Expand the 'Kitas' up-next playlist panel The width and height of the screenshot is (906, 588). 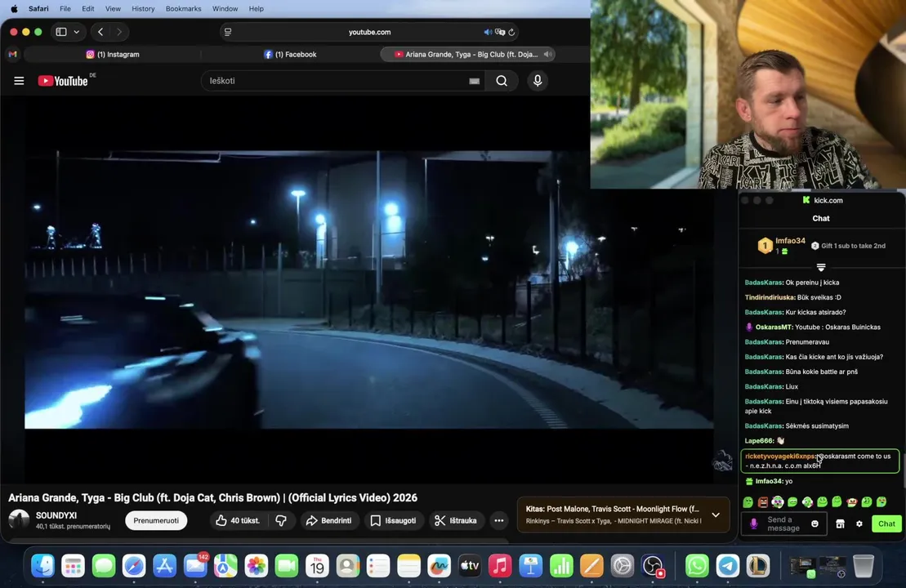pyautogui.click(x=716, y=514)
